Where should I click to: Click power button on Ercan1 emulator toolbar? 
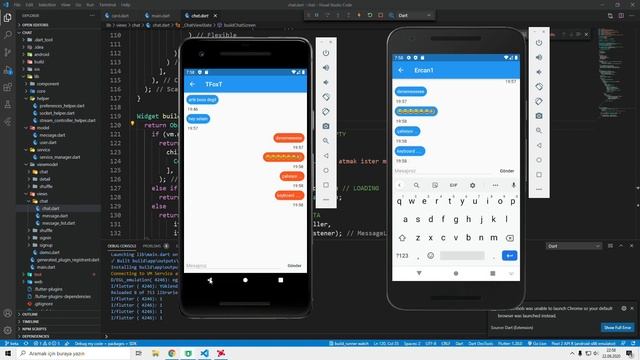(x=539, y=43)
